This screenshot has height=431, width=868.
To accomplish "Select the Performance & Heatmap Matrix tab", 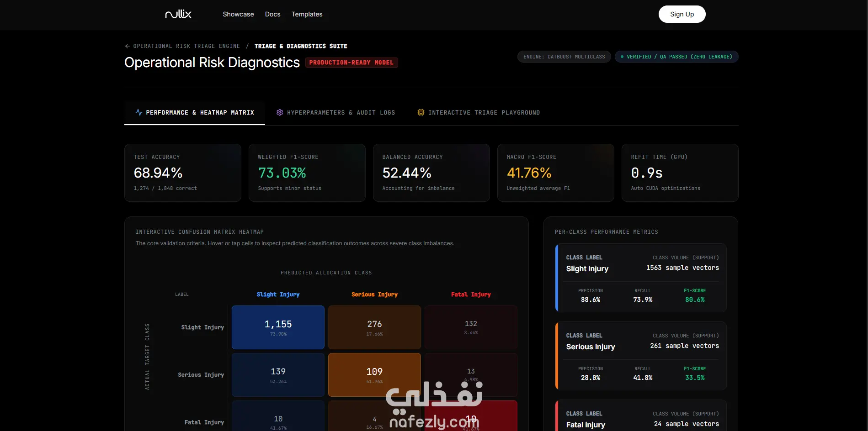I will point(195,112).
